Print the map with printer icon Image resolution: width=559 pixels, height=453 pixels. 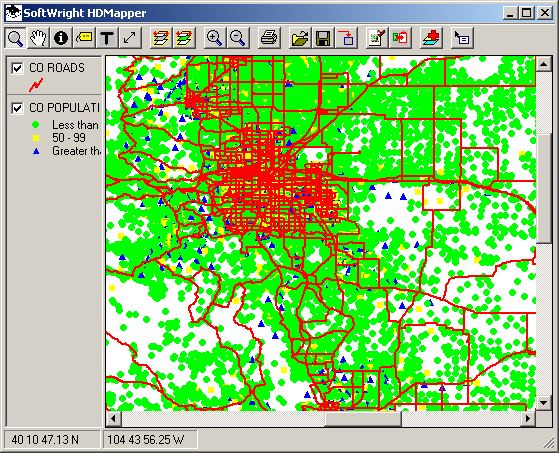268,38
